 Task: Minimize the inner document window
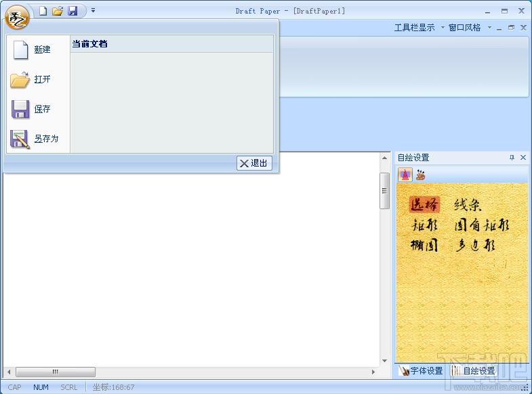(x=499, y=28)
